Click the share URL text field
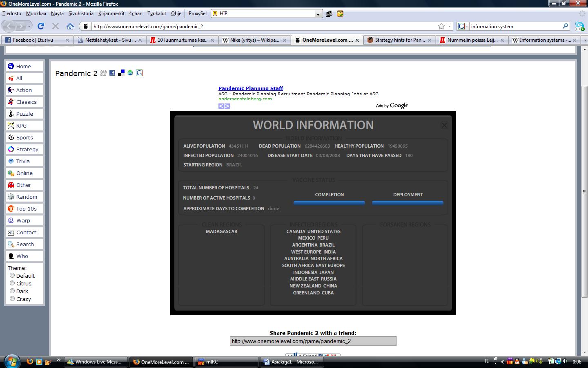The image size is (588, 368). (313, 341)
